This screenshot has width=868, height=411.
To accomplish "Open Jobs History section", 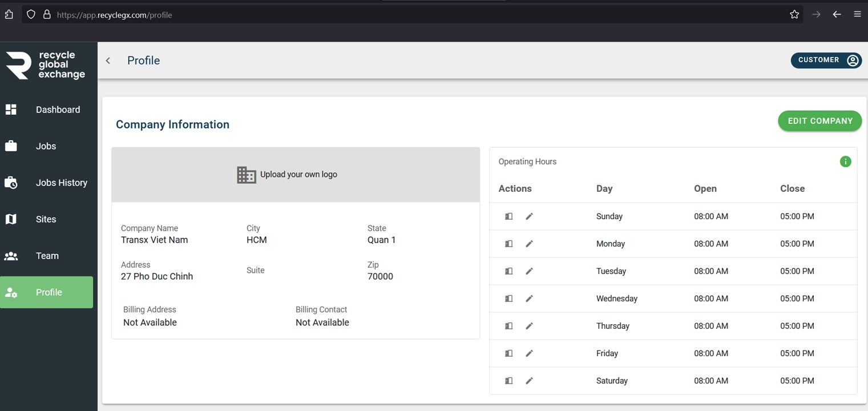I will (46, 183).
